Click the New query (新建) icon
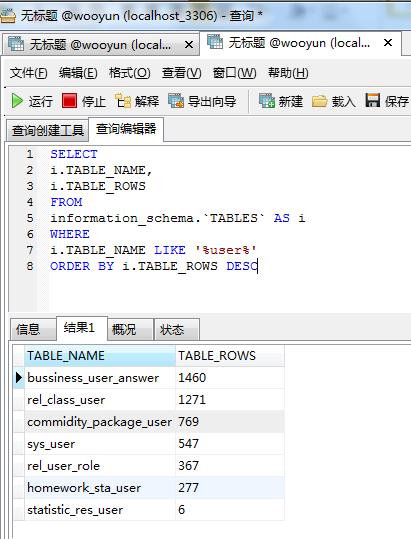This screenshot has height=539, width=411. [267, 101]
